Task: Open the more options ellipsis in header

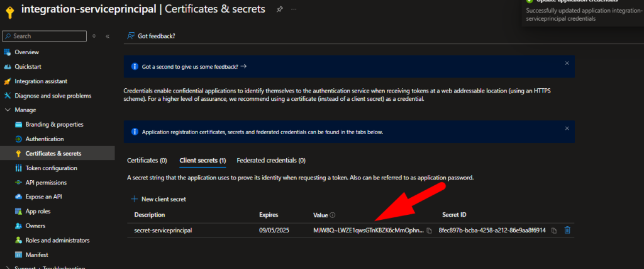Action: pyautogui.click(x=294, y=9)
